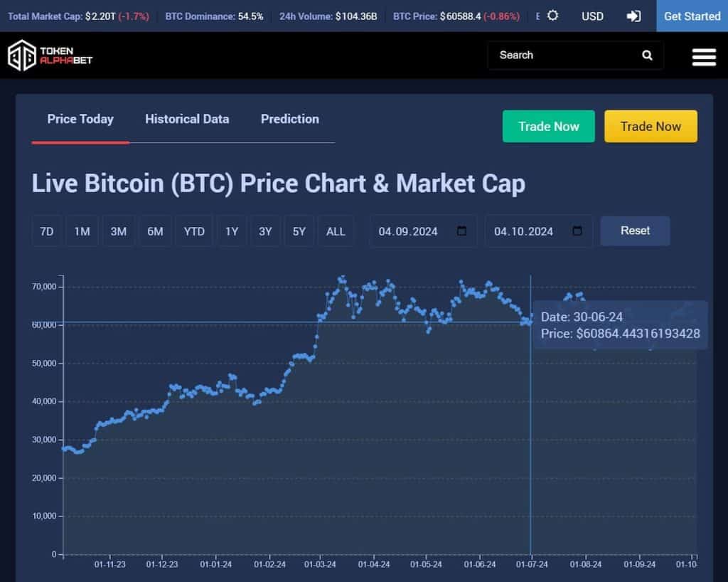Switch to the Historical Data tab
This screenshot has width=728, height=582.
click(187, 119)
